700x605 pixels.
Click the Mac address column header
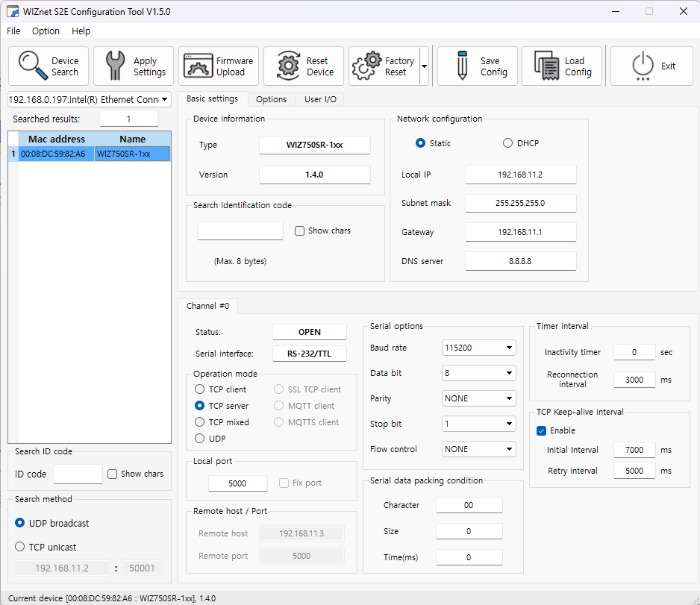[56, 140]
